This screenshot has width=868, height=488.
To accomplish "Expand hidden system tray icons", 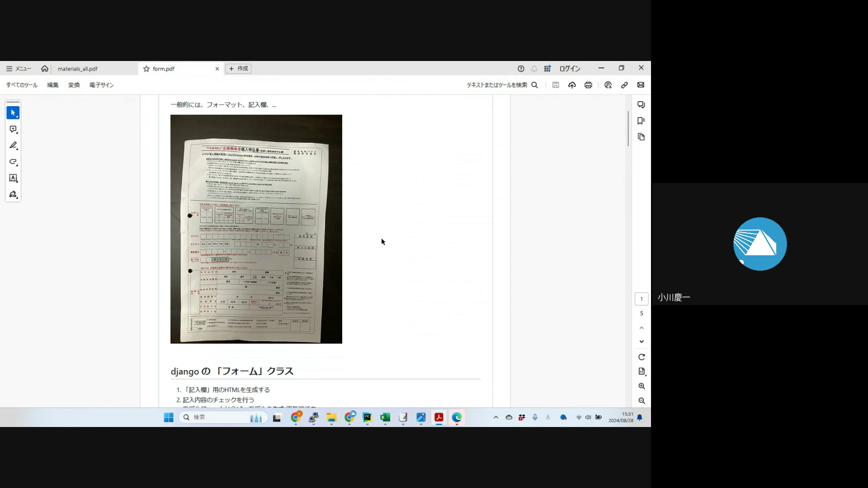I will [496, 418].
